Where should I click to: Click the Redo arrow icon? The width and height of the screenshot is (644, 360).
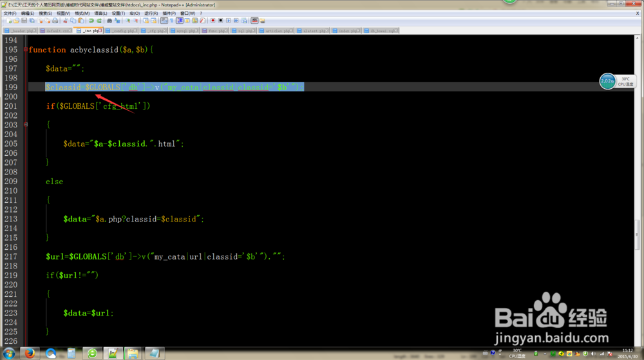[x=99, y=21]
